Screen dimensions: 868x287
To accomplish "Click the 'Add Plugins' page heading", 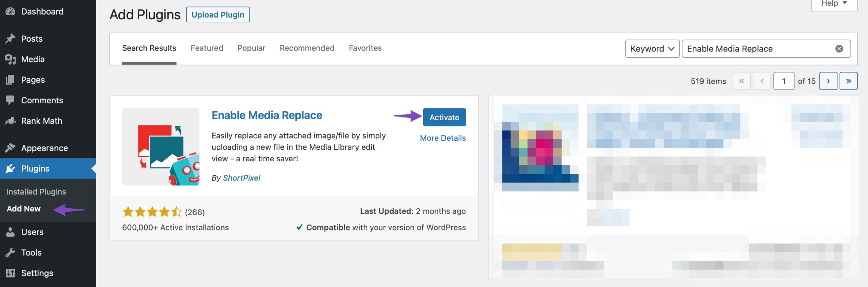I will point(145,15).
